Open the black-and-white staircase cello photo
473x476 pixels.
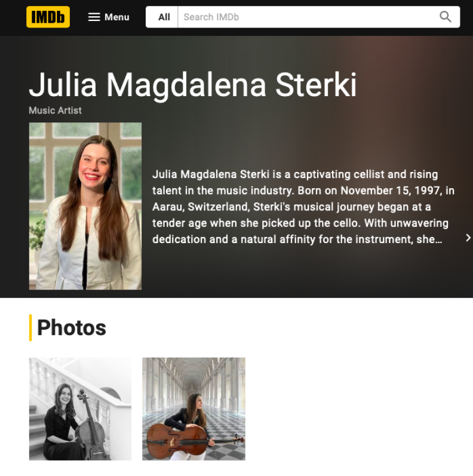coord(81,409)
